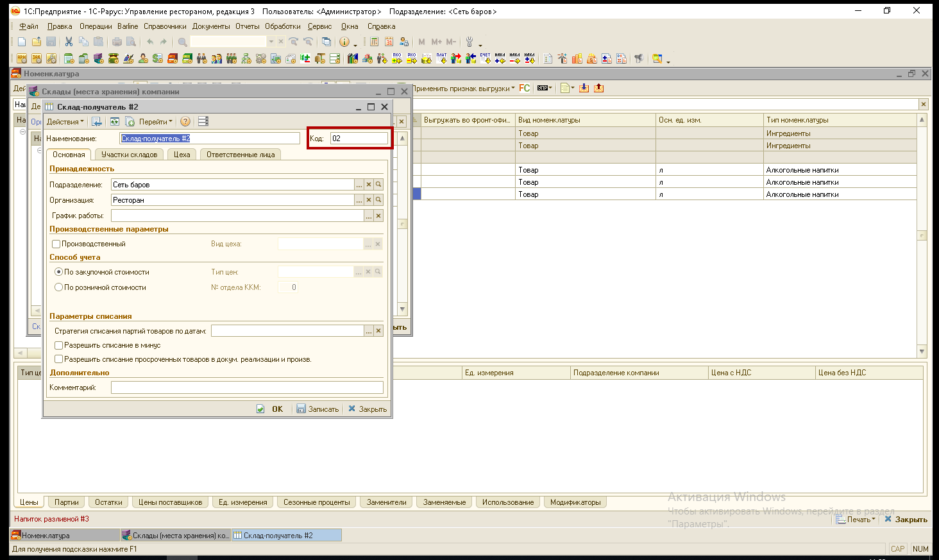Open the calculator icon in the toolbar
The image size is (939, 560).
[375, 42]
